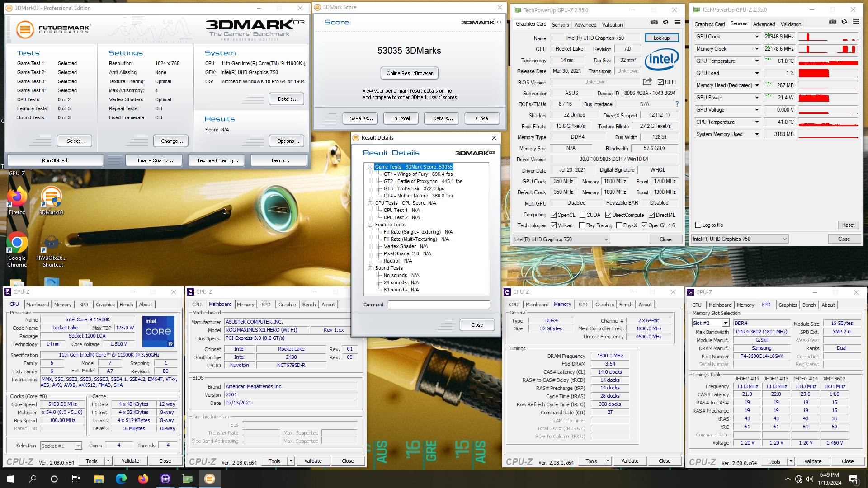Toggle CUDA checkbox

pos(582,215)
